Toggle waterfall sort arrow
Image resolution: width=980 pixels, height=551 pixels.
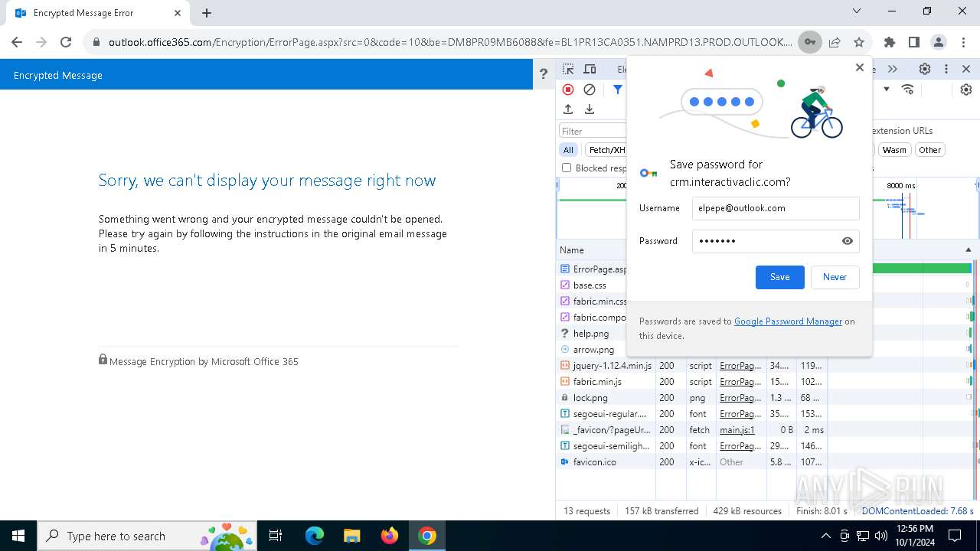tap(968, 250)
